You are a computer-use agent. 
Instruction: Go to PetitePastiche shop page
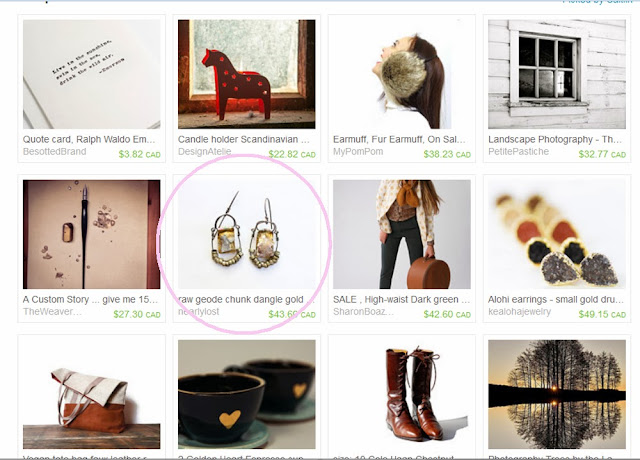click(x=518, y=152)
